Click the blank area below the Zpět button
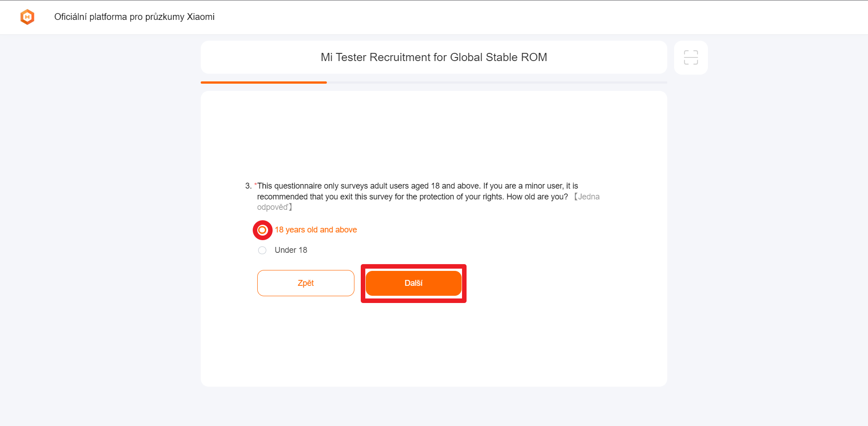Image resolution: width=868 pixels, height=426 pixels. (x=306, y=344)
